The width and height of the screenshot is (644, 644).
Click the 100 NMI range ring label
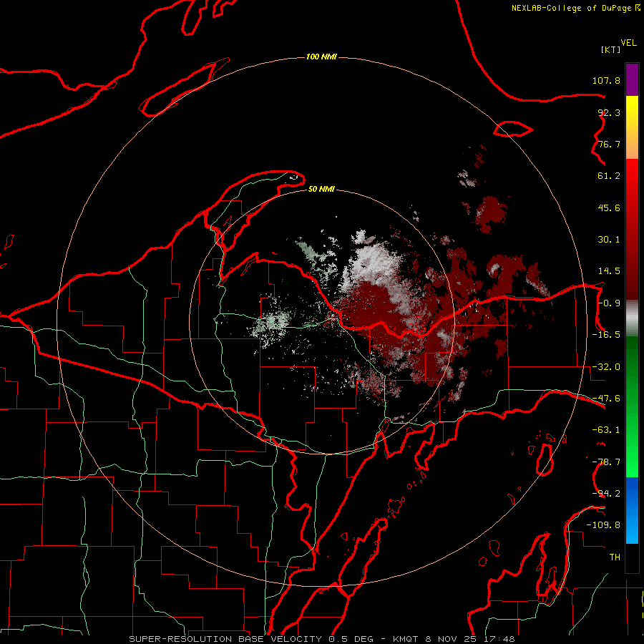click(x=321, y=57)
